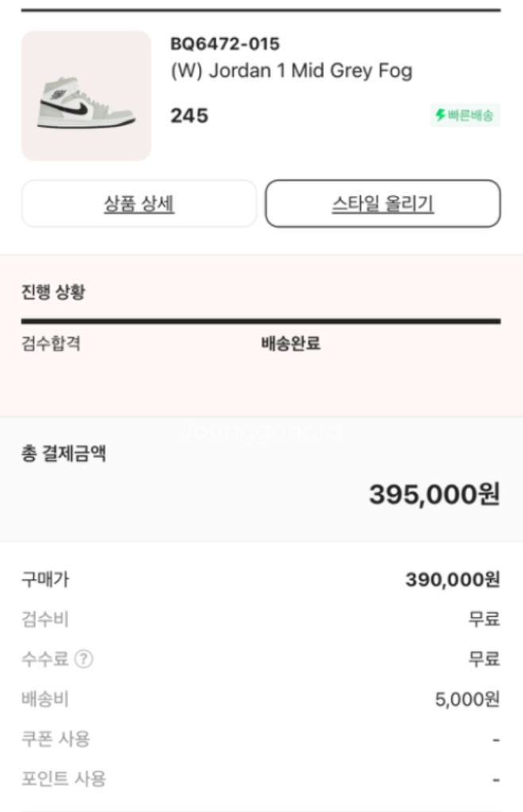
Task: Click the black progress status bar
Action: tap(260, 321)
